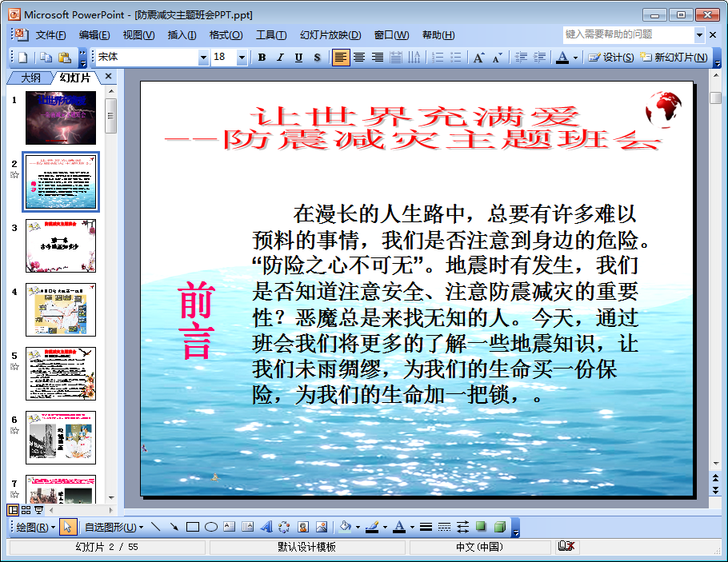Insert diagram or organization chart
Screen dimensions: 728x562
click(284, 527)
